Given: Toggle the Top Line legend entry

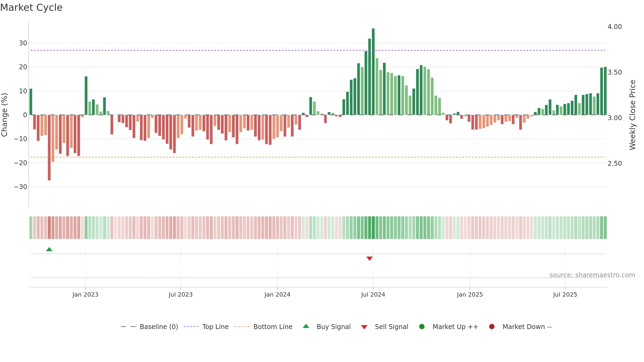Looking at the screenshot, I should 206,327.
